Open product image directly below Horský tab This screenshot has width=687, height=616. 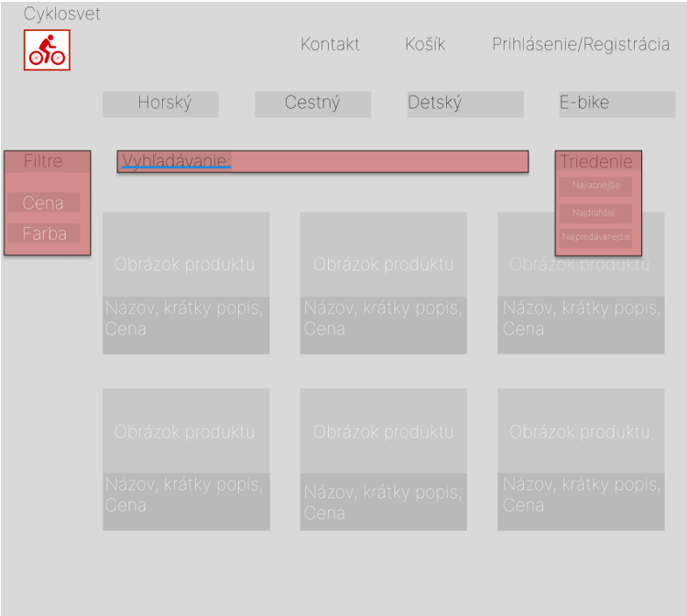(186, 254)
